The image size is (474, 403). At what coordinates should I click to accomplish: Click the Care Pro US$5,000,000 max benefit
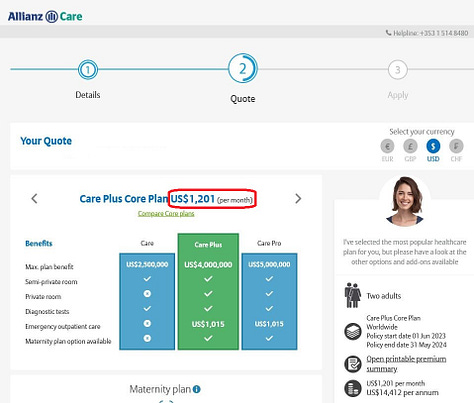point(269,264)
